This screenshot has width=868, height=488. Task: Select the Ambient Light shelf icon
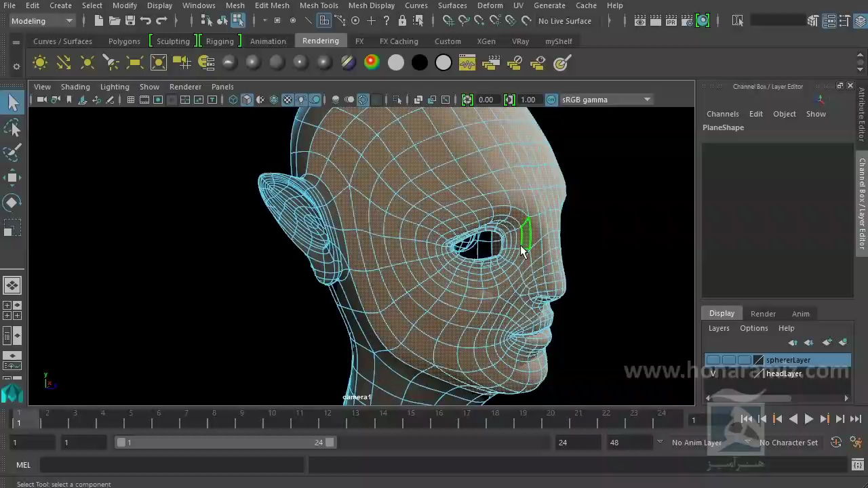click(x=40, y=63)
